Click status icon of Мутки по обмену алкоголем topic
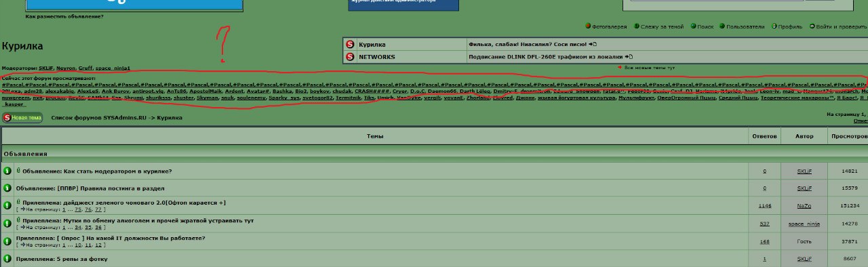 point(7,224)
